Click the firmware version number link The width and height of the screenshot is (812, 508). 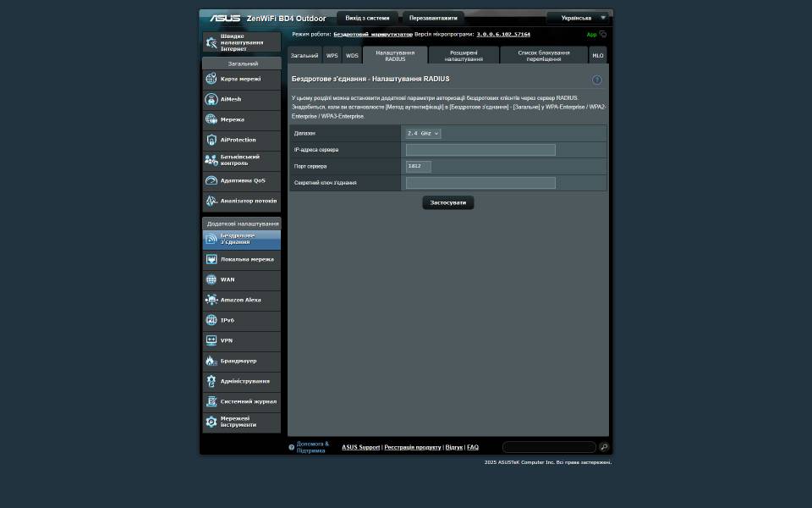point(503,35)
